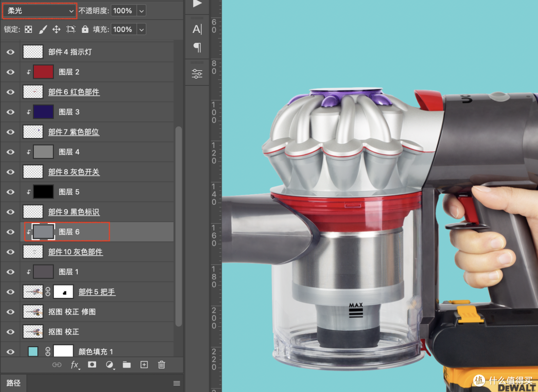Toggle visibility of 图层 2

click(10, 72)
